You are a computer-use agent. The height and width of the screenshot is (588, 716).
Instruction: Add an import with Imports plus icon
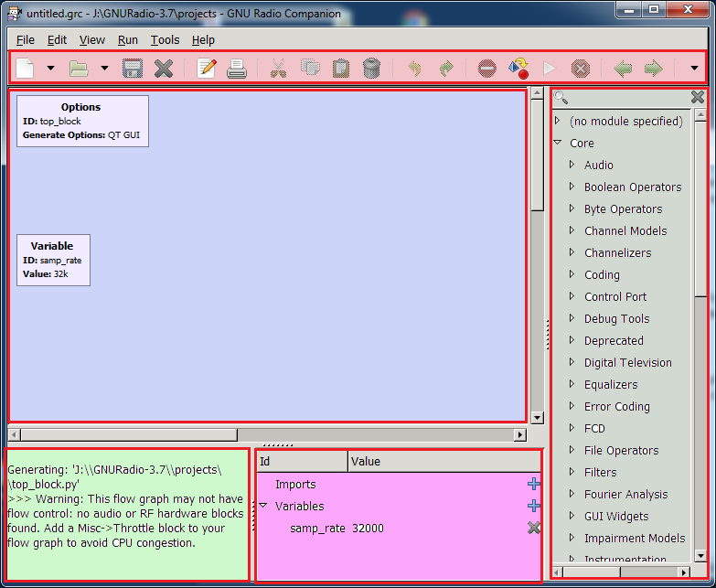click(534, 484)
